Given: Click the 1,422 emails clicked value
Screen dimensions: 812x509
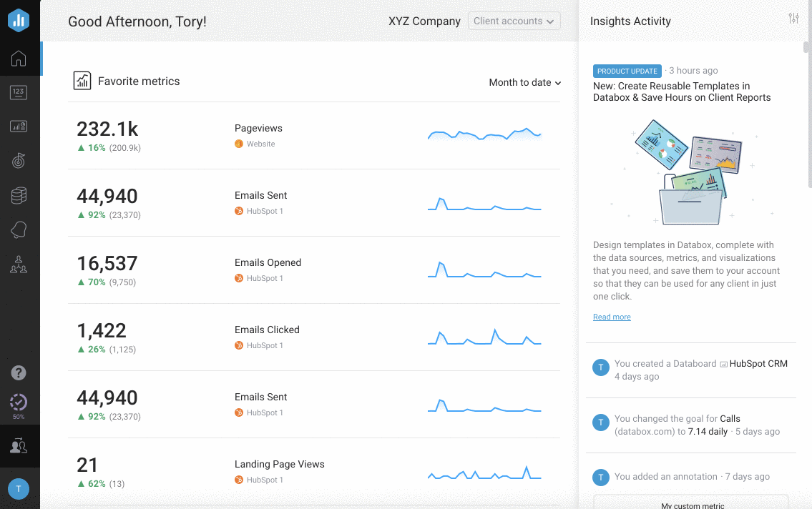Looking at the screenshot, I should tap(102, 331).
